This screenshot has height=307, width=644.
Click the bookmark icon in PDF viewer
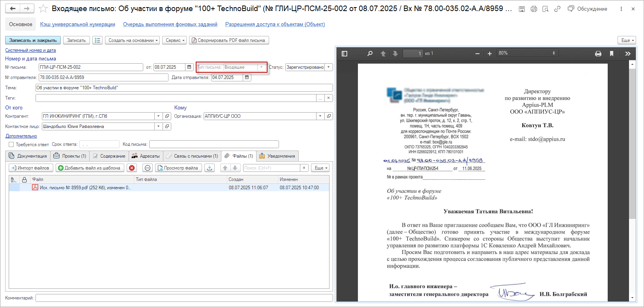tap(612, 54)
